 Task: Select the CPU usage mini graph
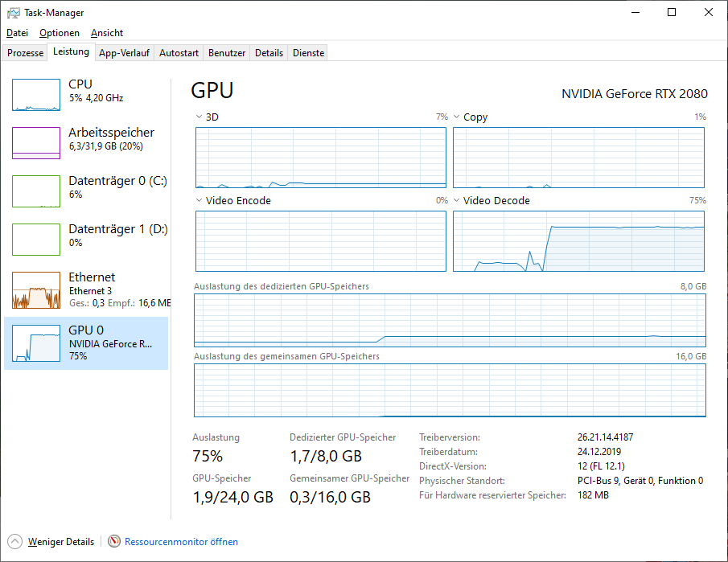(36, 95)
